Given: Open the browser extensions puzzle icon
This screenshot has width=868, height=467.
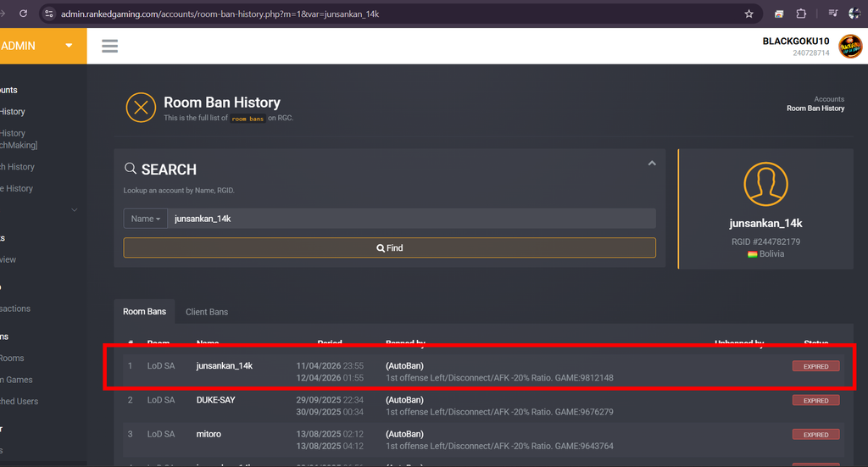Looking at the screenshot, I should tap(801, 14).
